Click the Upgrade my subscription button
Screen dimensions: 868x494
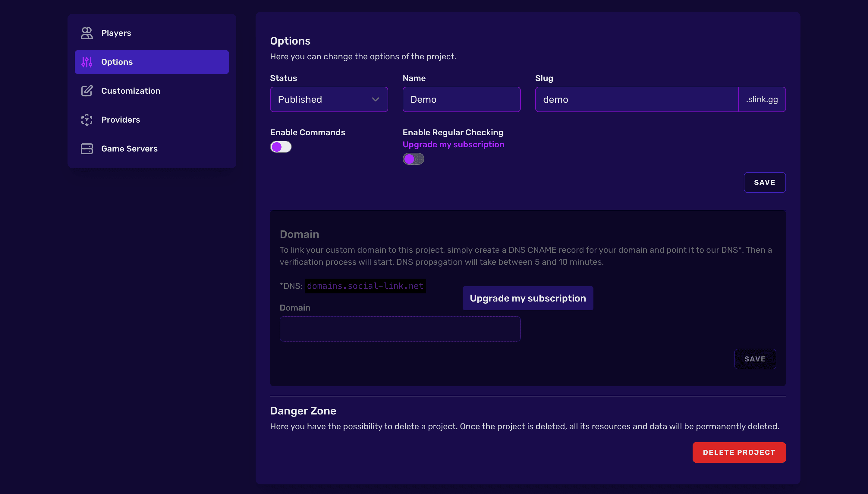pyautogui.click(x=527, y=298)
